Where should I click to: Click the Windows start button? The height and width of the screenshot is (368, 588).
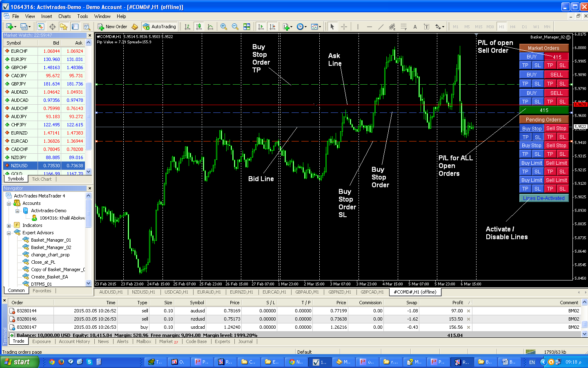(x=20, y=362)
